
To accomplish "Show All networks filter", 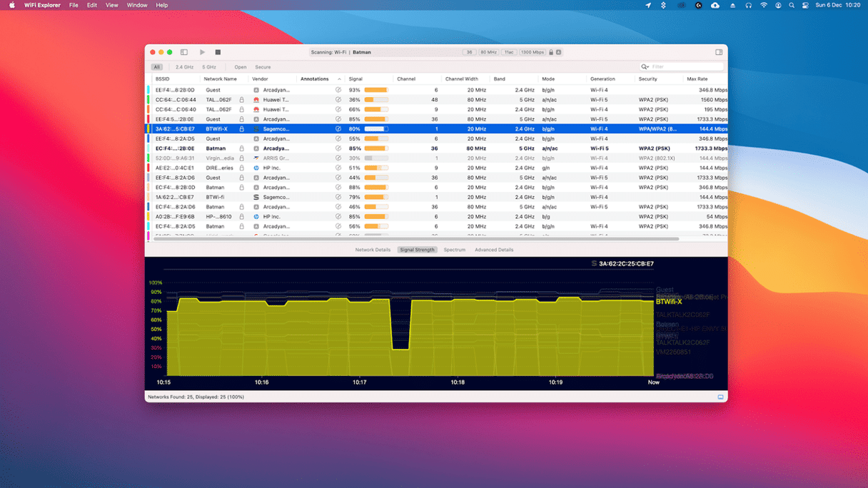I will click(156, 67).
